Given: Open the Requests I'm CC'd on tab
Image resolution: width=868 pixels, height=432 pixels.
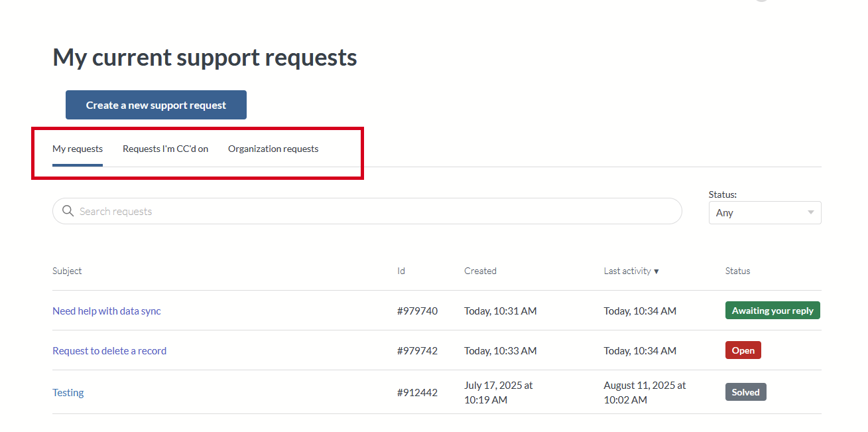Looking at the screenshot, I should tap(165, 149).
